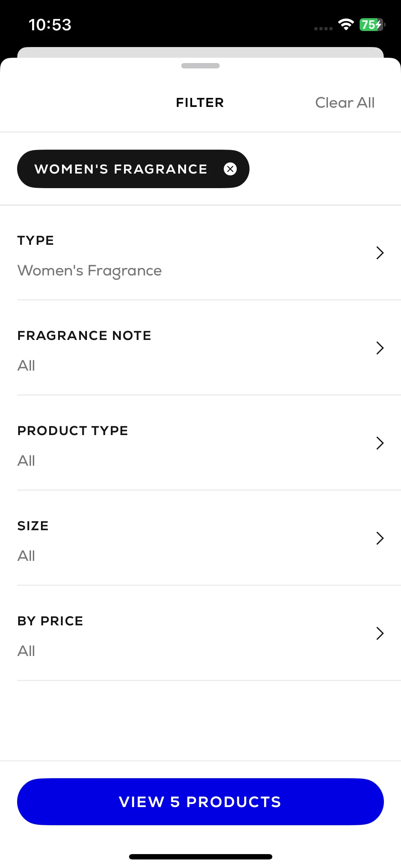This screenshot has height=868, width=401.
Task: Open Product Type options chevron
Action: click(380, 443)
